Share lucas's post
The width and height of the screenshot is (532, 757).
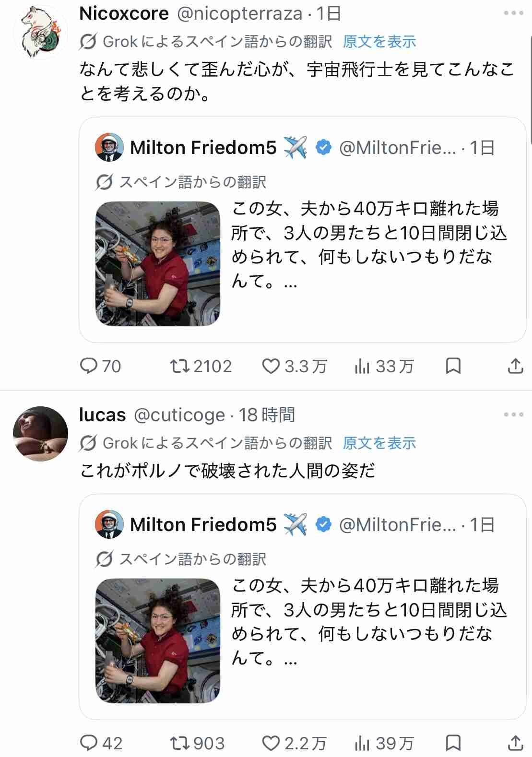(515, 743)
